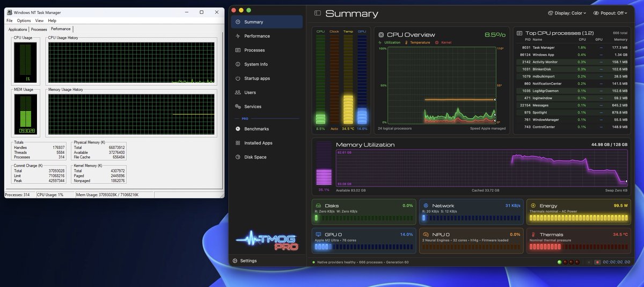Click CPU chip icon beside CPU Overview
The height and width of the screenshot is (287, 644).
381,34
